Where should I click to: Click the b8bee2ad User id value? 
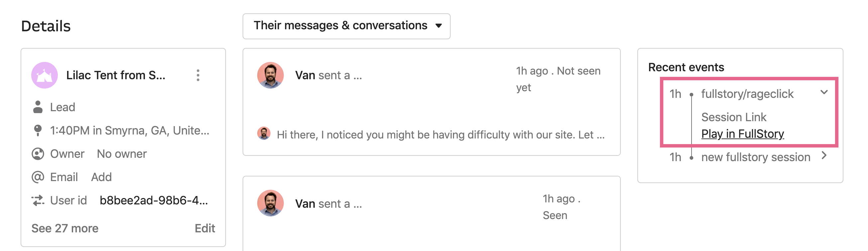pyautogui.click(x=154, y=200)
